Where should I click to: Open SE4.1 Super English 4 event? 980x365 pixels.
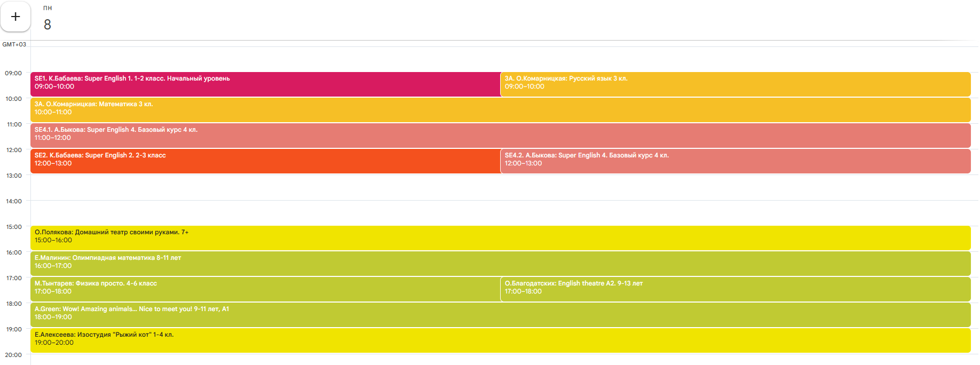pos(500,135)
